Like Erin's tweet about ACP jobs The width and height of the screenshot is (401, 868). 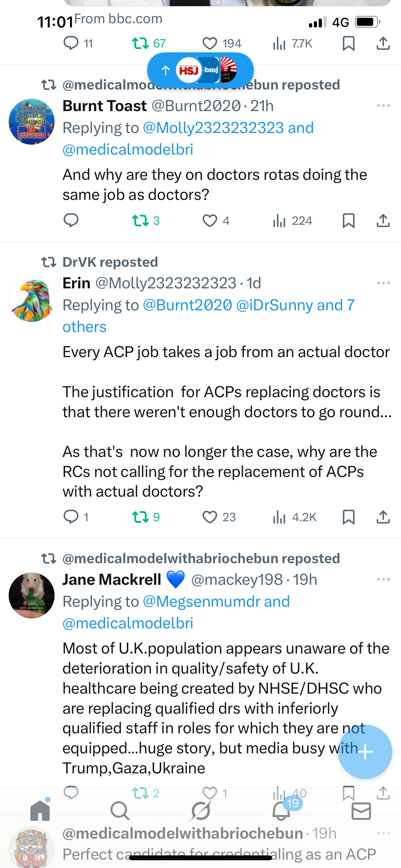click(x=210, y=517)
